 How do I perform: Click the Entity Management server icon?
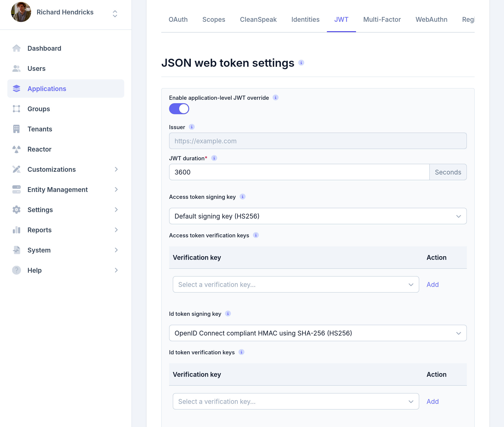point(16,189)
